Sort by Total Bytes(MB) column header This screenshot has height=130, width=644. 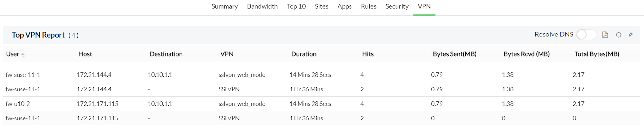point(597,54)
